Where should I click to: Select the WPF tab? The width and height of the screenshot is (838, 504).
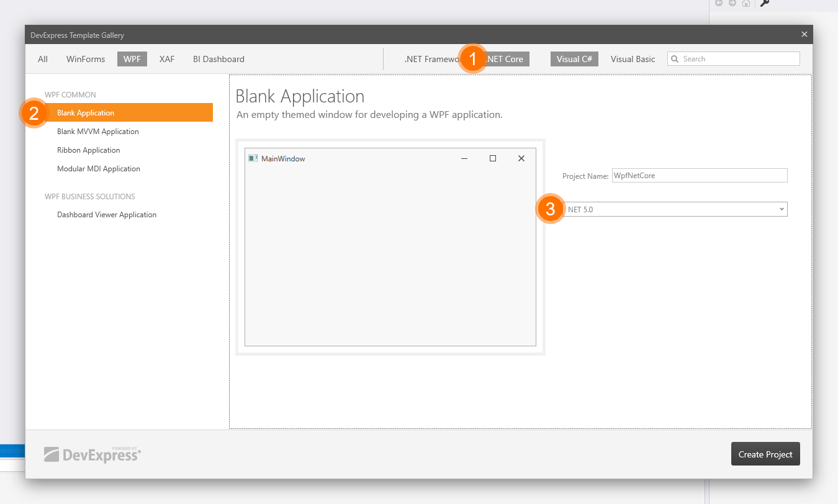tap(132, 59)
